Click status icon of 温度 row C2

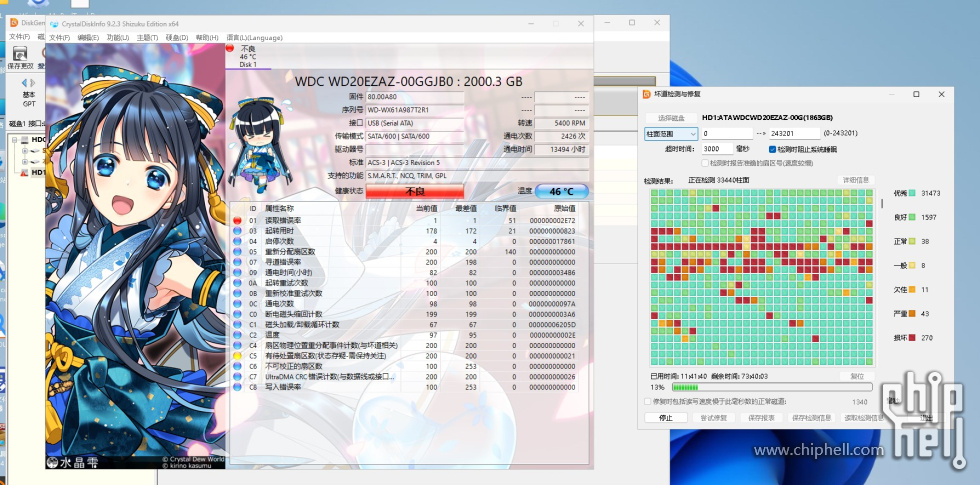237,335
